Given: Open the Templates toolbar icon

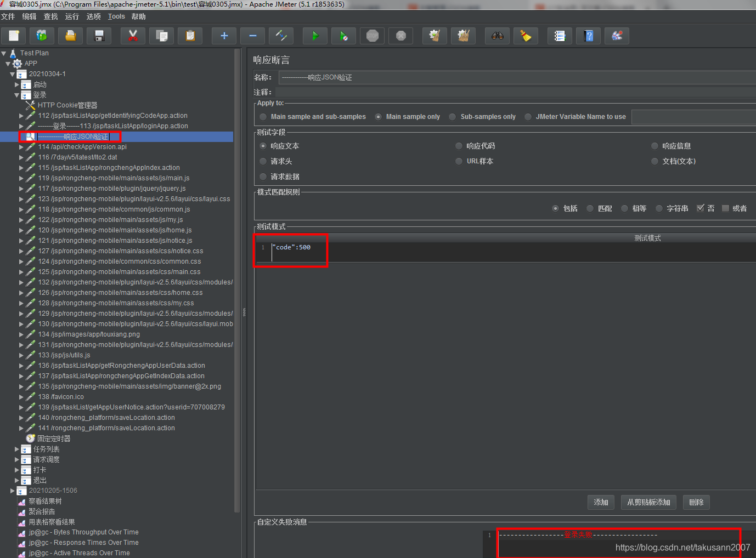Looking at the screenshot, I should click(x=42, y=36).
